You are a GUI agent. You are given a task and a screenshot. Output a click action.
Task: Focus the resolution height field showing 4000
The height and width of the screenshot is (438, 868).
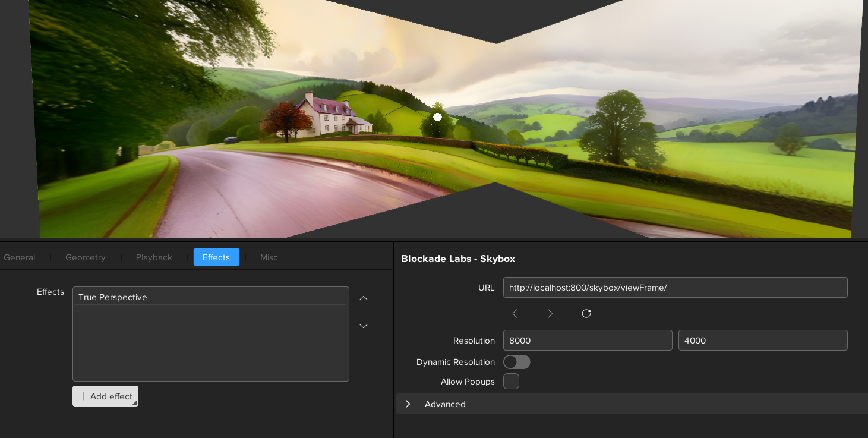tap(762, 341)
